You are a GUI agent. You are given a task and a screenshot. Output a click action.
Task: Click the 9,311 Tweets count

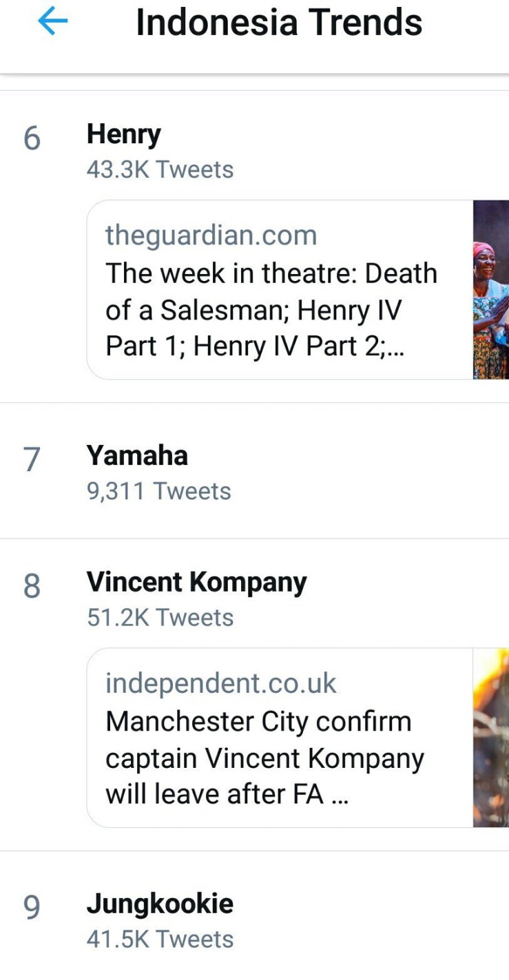(158, 492)
